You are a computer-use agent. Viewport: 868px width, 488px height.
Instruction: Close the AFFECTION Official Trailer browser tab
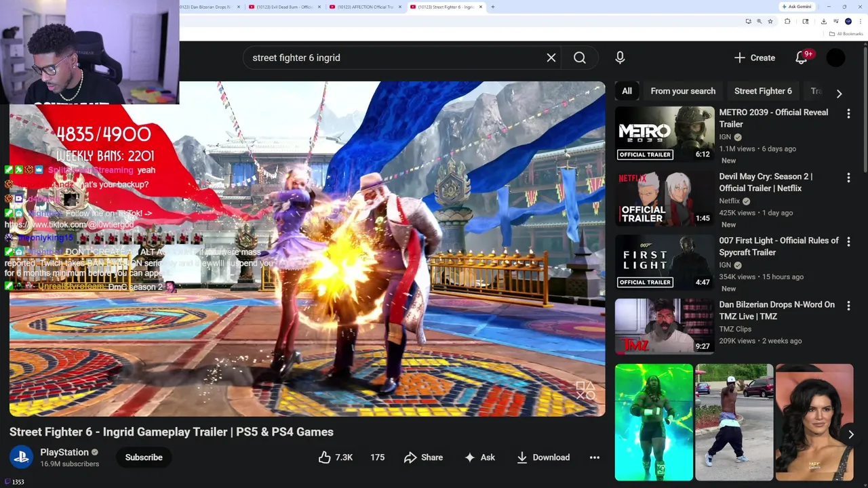[x=400, y=7]
